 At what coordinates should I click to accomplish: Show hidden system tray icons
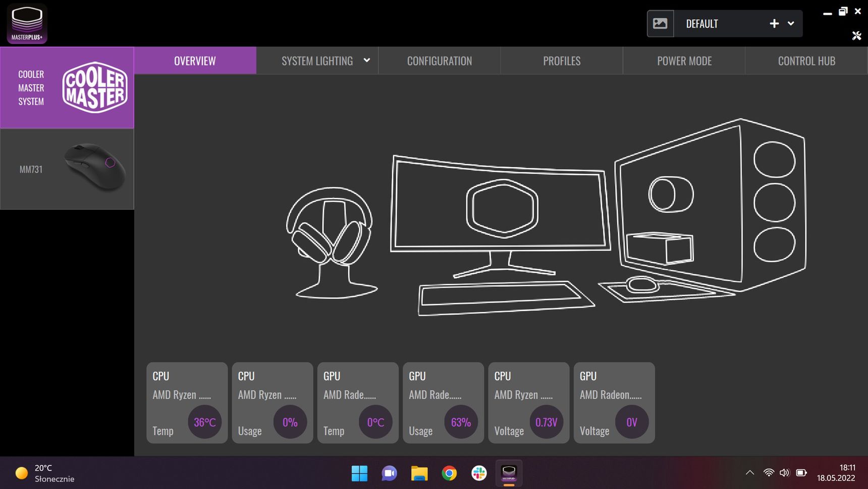point(750,473)
